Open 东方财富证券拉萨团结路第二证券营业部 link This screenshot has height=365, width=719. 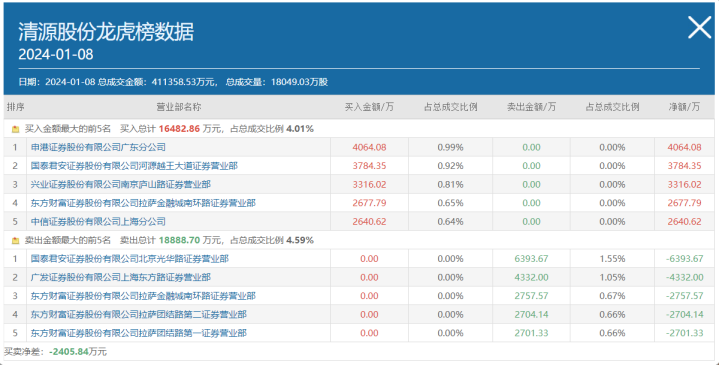(138, 314)
